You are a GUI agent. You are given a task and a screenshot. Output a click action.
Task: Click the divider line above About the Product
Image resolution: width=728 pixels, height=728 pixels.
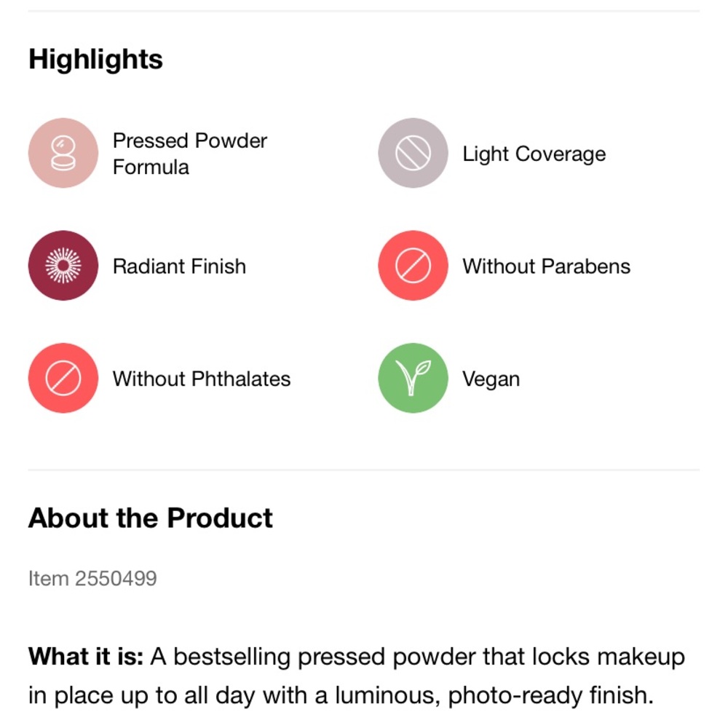[364, 470]
